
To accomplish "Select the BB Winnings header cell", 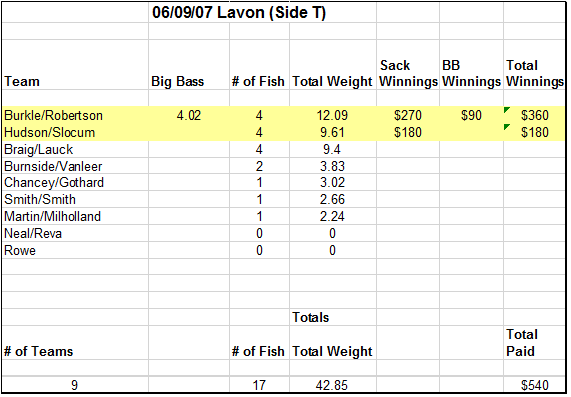I will (x=471, y=73).
